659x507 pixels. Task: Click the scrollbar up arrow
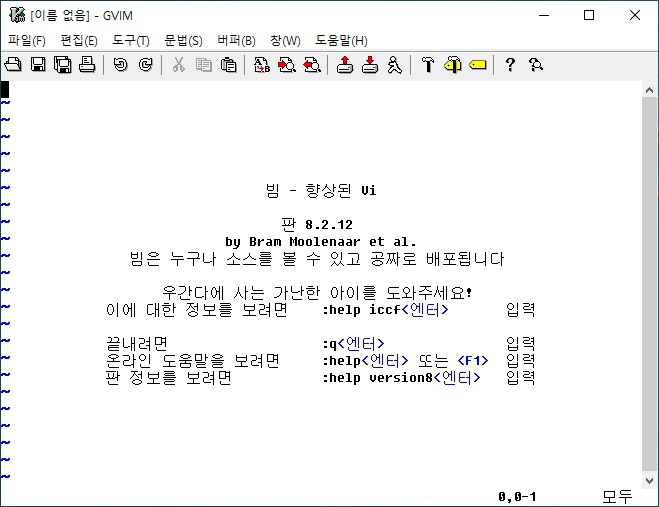tap(649, 90)
